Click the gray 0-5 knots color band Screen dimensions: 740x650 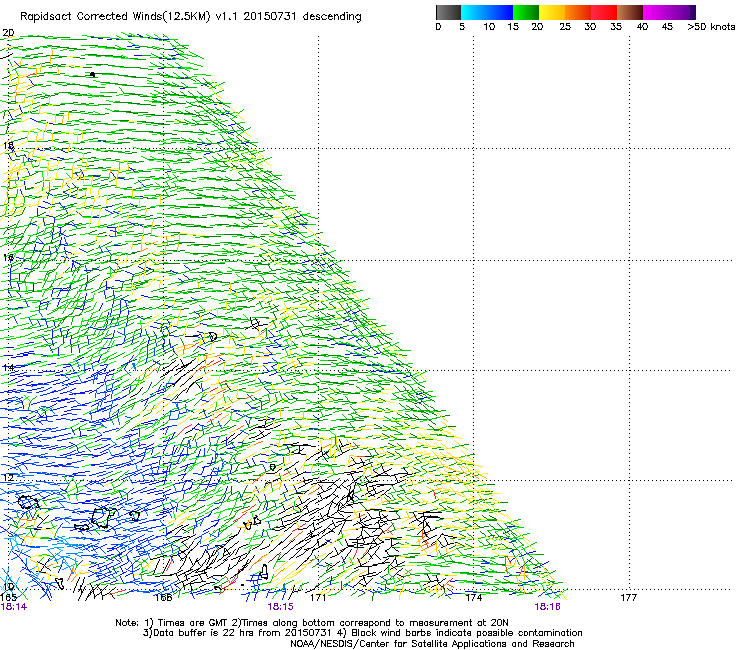(x=448, y=12)
